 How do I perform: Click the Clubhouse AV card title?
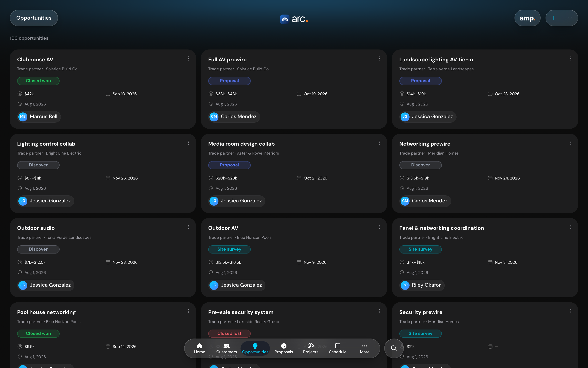tap(35, 60)
